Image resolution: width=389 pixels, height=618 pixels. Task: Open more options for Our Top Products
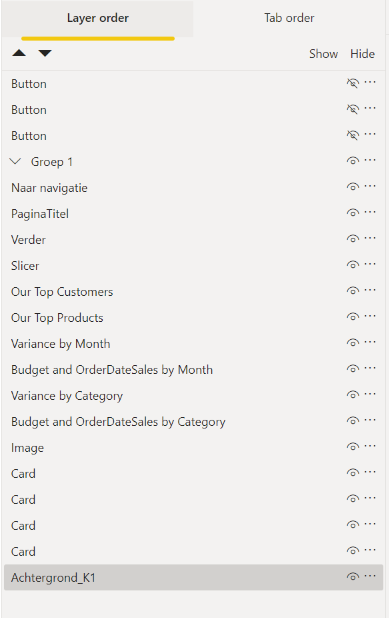click(x=370, y=316)
